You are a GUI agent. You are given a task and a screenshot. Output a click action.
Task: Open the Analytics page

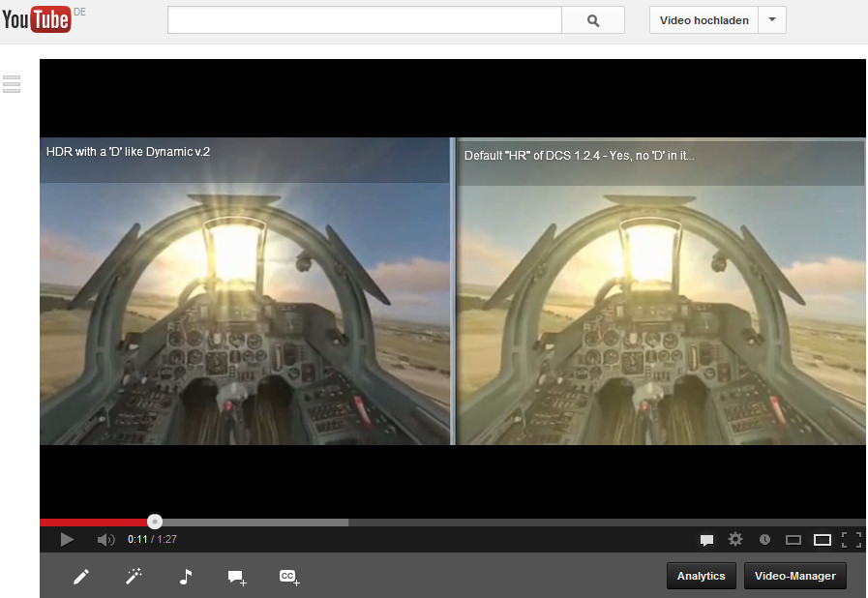pos(702,576)
